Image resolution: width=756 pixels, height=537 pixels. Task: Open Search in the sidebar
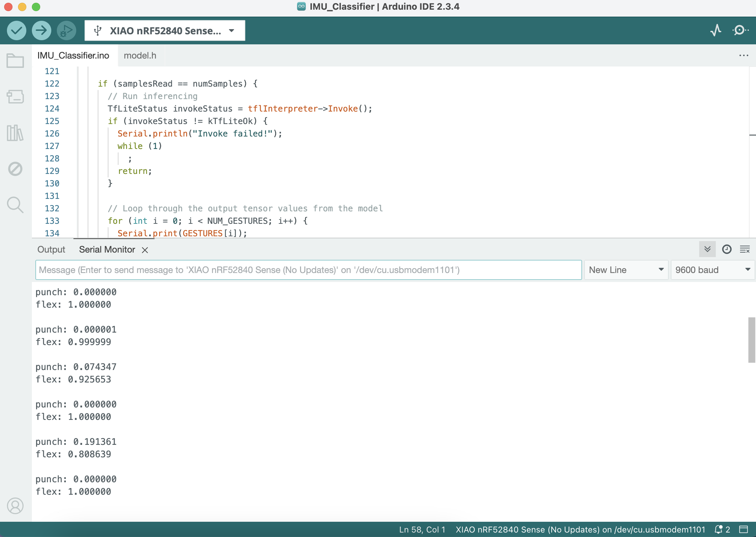coord(15,205)
